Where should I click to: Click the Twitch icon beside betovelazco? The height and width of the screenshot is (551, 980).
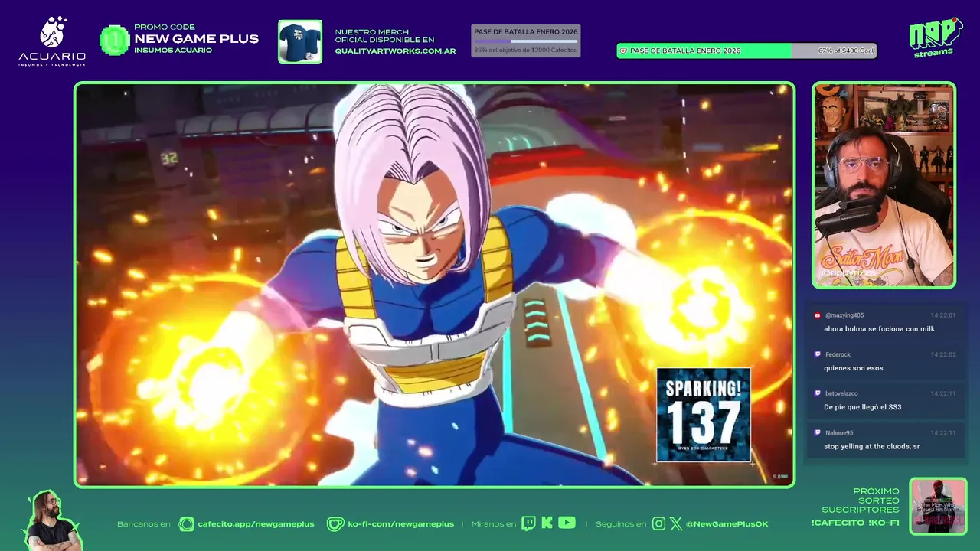(x=818, y=393)
